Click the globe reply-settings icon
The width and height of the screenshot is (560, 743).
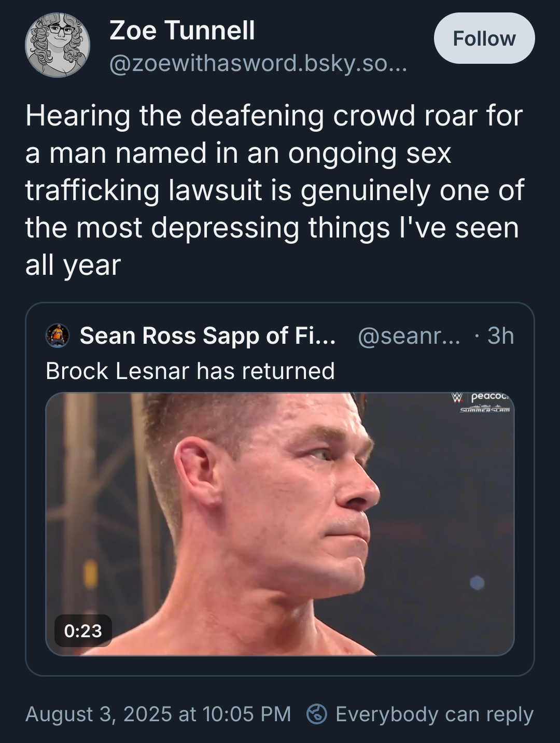[x=317, y=714]
